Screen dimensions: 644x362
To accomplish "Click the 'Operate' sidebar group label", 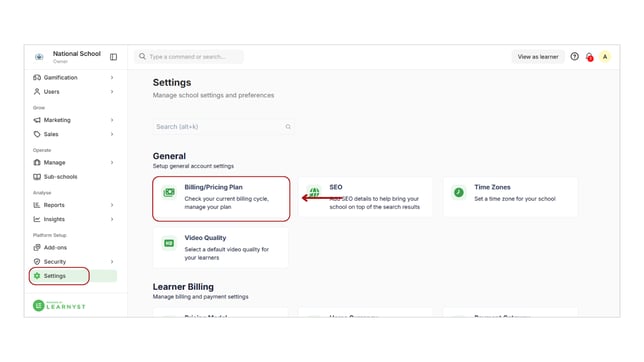I will pyautogui.click(x=42, y=150).
